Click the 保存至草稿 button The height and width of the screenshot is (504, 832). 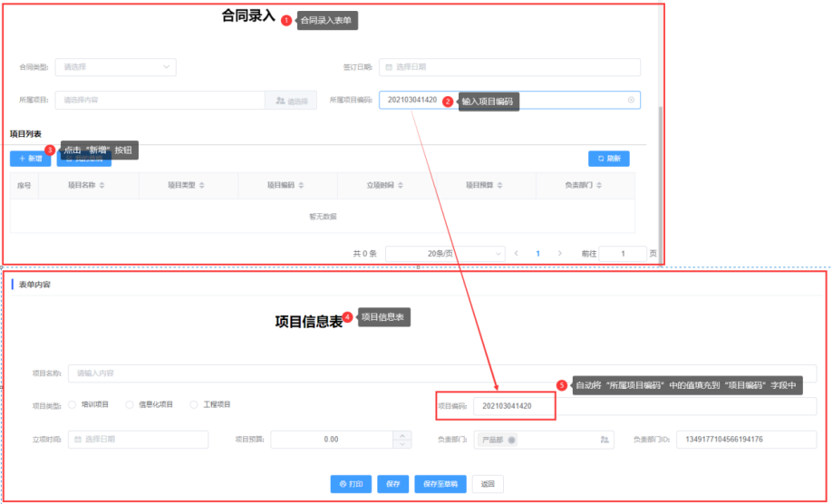(440, 484)
